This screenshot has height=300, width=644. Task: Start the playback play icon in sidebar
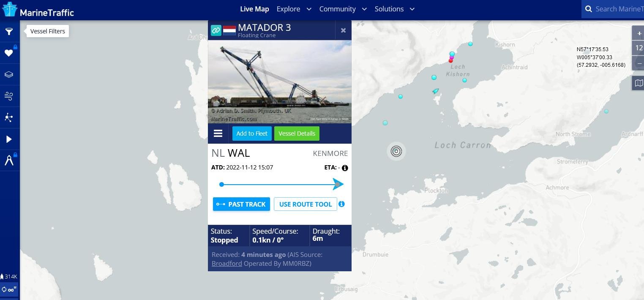point(9,139)
